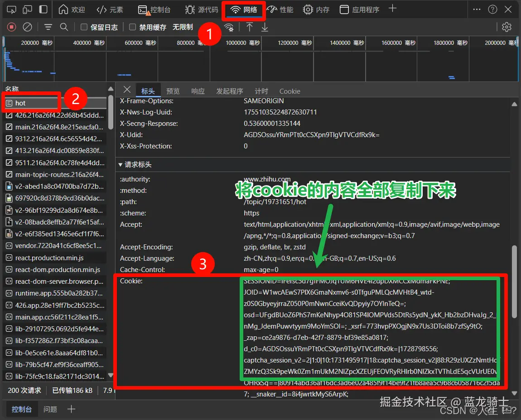Import HAR file upload arrow icon
521x420 pixels.
pyautogui.click(x=250, y=27)
